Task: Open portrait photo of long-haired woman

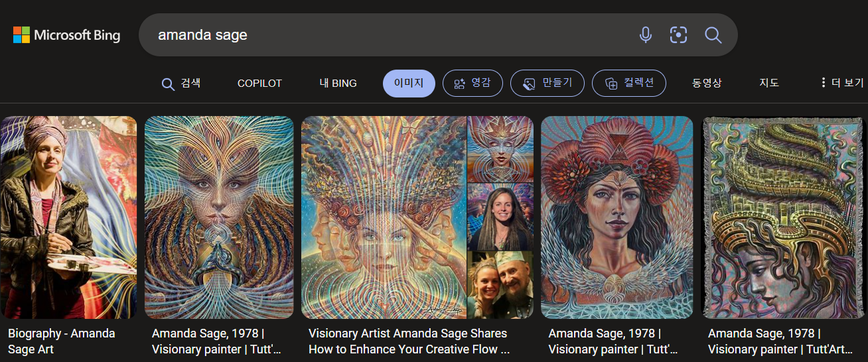Action: click(500, 217)
